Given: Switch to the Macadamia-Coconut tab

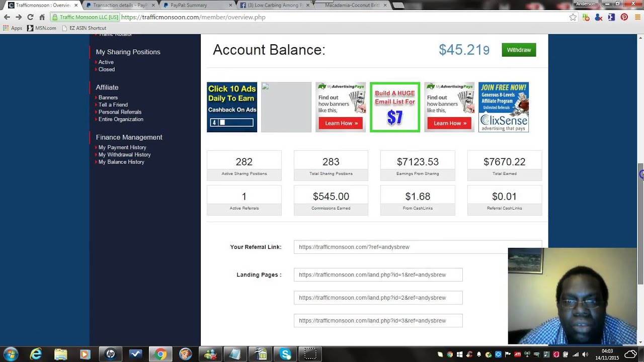Looking at the screenshot, I should point(351,5).
